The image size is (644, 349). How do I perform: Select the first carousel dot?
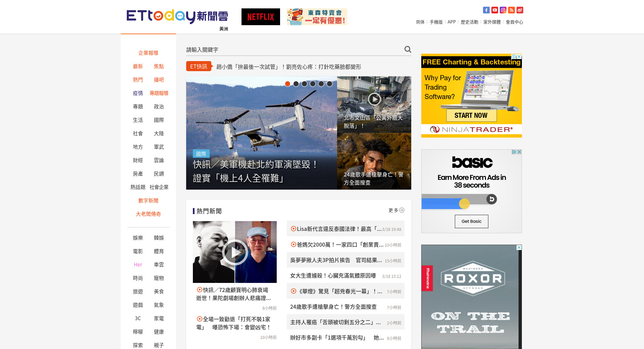click(287, 84)
